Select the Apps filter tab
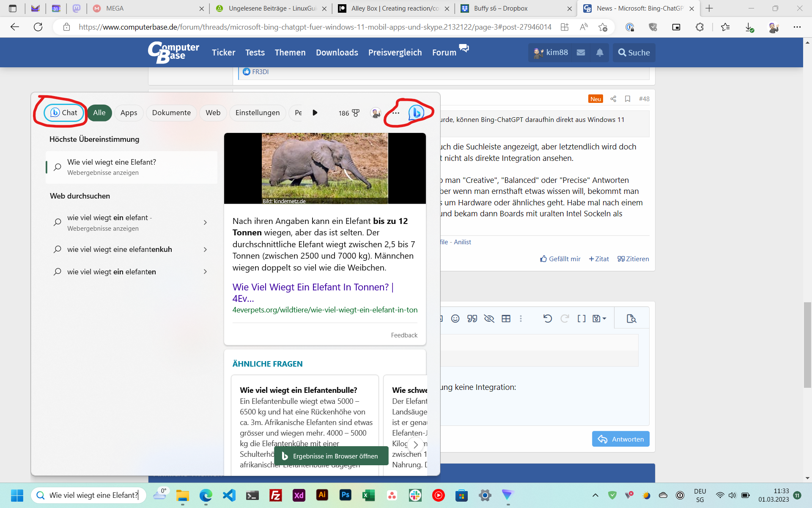Viewport: 812px width, 508px height. [129, 113]
